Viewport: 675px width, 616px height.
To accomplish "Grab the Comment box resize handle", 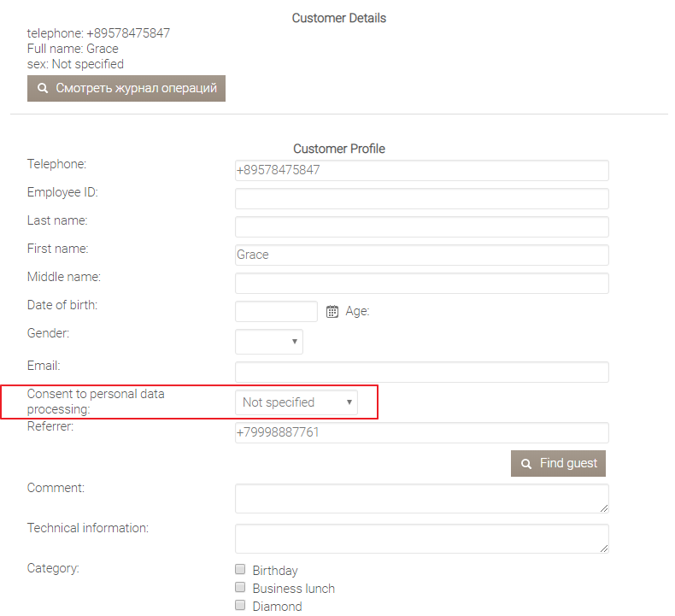I will click(x=604, y=508).
